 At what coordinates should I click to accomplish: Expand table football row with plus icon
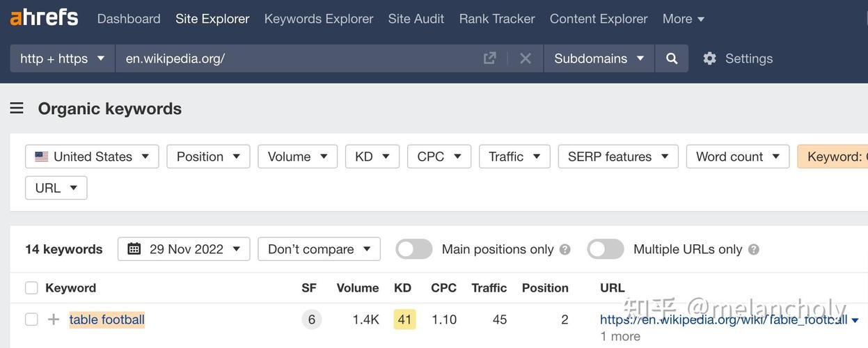[54, 319]
